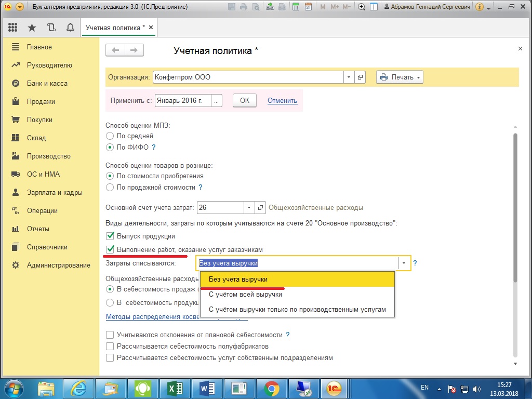This screenshot has height=399, width=532.
Task: Choose 'С учётом всей выручки' list option
Action: tap(245, 295)
